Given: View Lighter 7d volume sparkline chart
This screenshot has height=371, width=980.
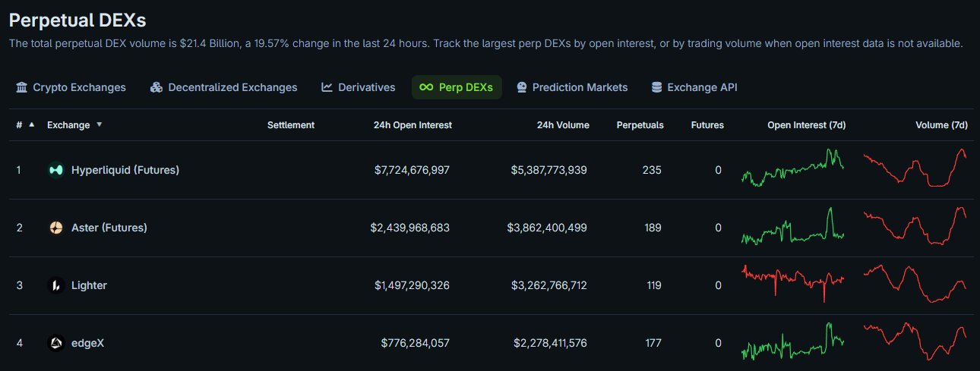Looking at the screenshot, I should pyautogui.click(x=915, y=284).
